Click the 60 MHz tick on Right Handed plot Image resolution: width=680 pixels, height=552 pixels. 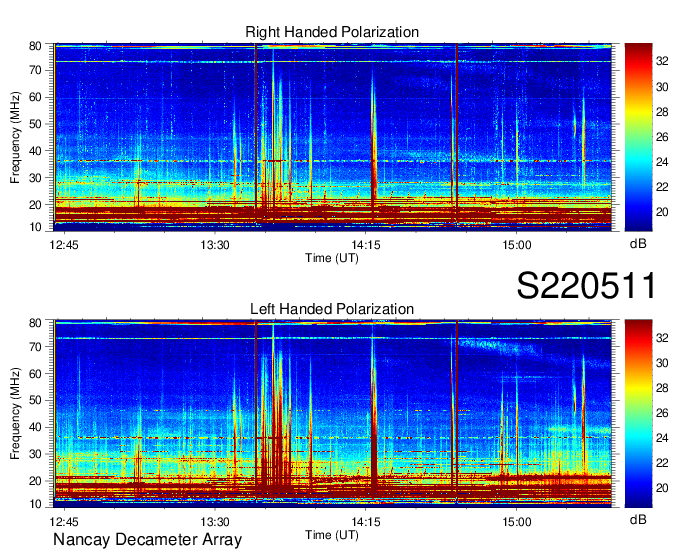[36, 97]
